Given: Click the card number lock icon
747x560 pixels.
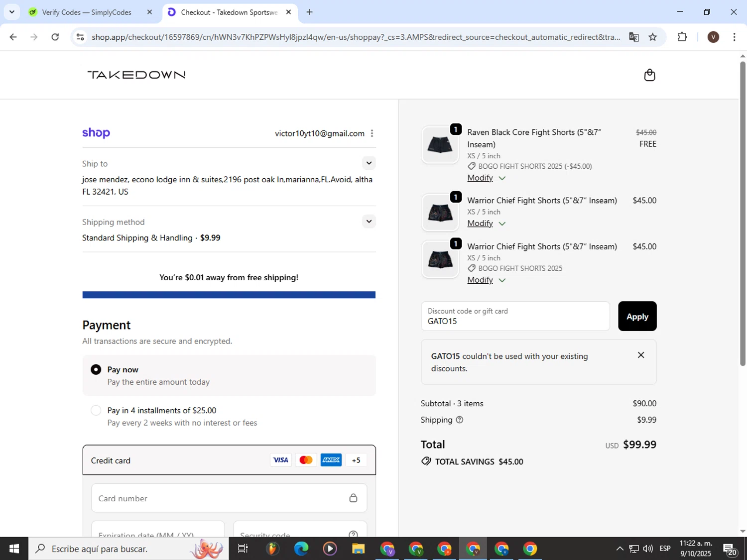Looking at the screenshot, I should (353, 498).
